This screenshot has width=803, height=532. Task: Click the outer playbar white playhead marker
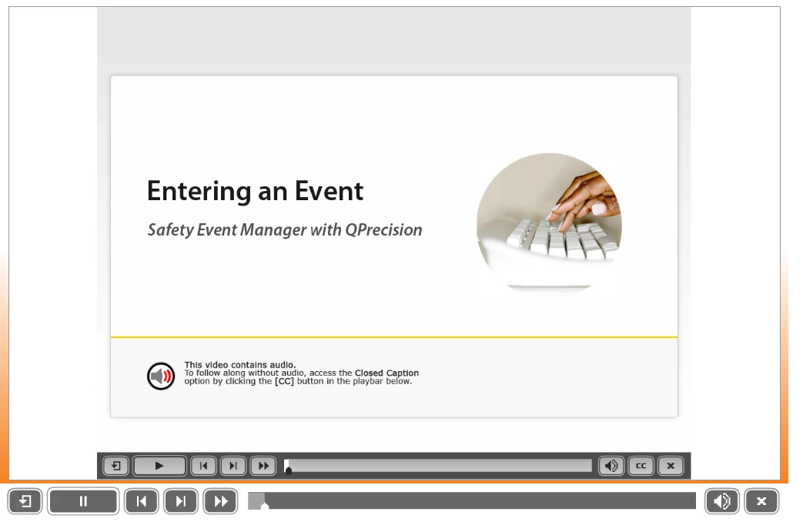pyautogui.click(x=265, y=506)
